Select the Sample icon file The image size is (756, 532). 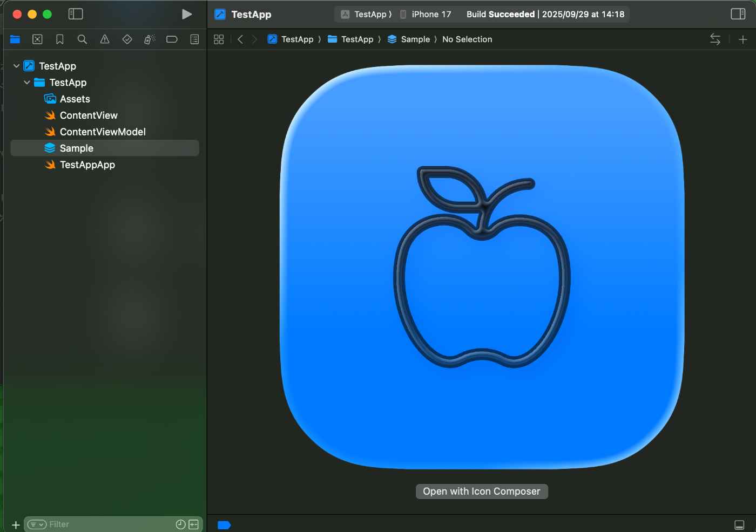[x=105, y=148]
